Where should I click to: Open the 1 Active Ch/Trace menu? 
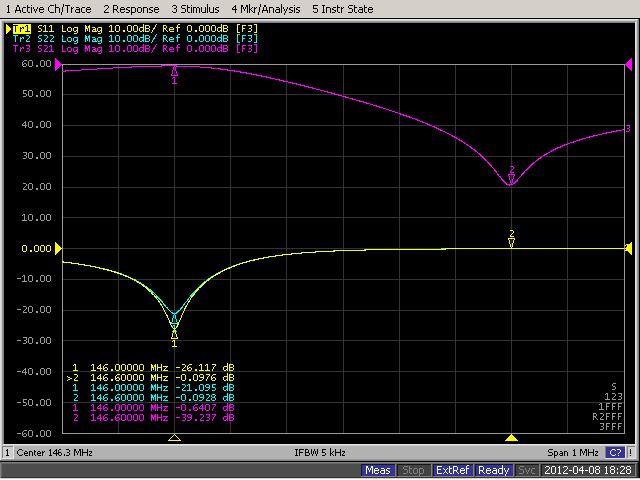click(x=48, y=9)
